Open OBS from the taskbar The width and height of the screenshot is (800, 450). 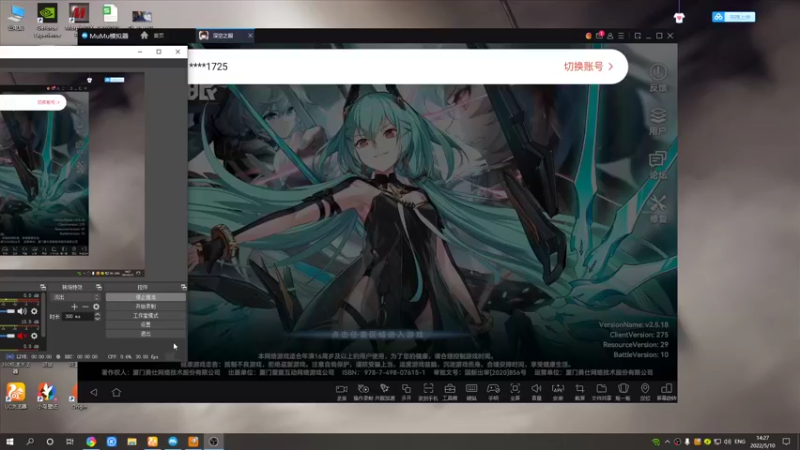coord(214,441)
